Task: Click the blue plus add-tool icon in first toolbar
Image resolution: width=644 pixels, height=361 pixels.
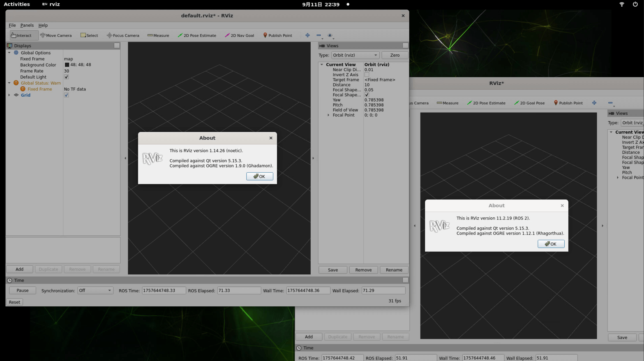Action: click(x=308, y=35)
